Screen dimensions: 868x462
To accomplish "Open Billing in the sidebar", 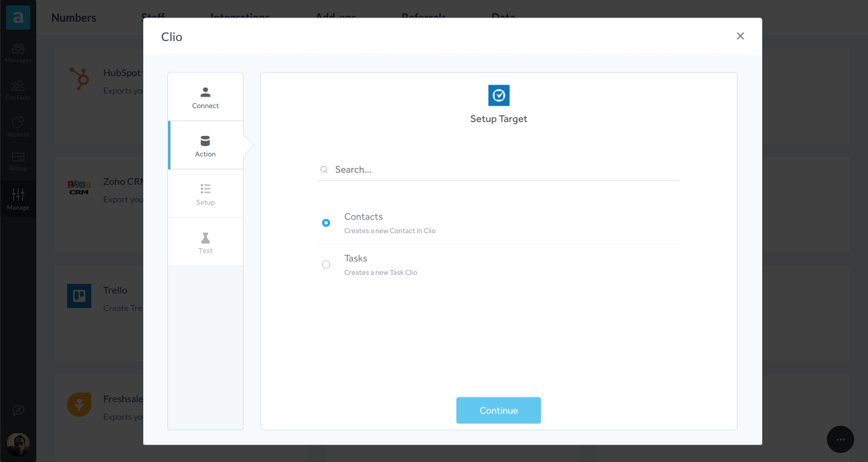I will pos(18,161).
